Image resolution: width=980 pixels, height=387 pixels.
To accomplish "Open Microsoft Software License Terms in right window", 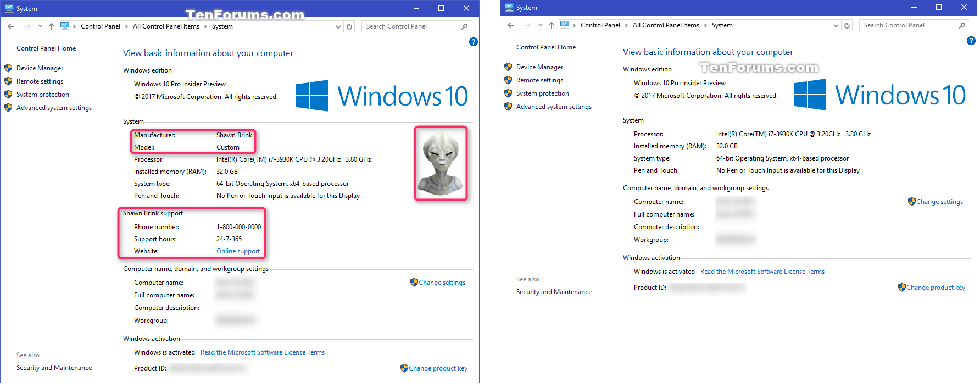I will (x=762, y=272).
